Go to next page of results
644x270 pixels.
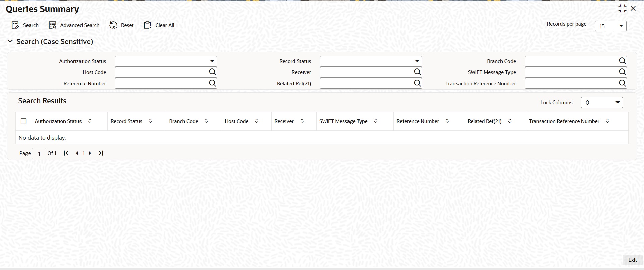(90, 153)
